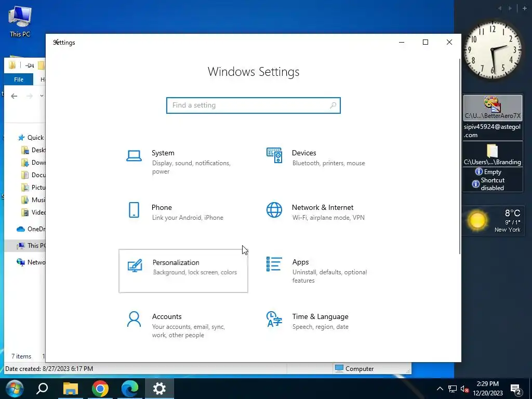Screen dimensions: 532x399
Task: Click the back arrow in File Explorer
Action: 14,96
